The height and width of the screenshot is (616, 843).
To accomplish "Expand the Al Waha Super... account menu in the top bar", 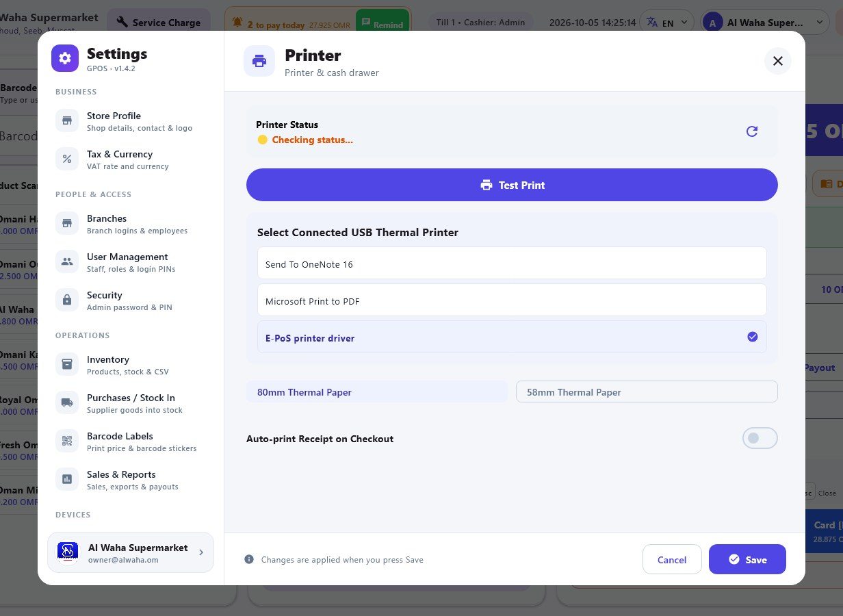I will point(766,23).
